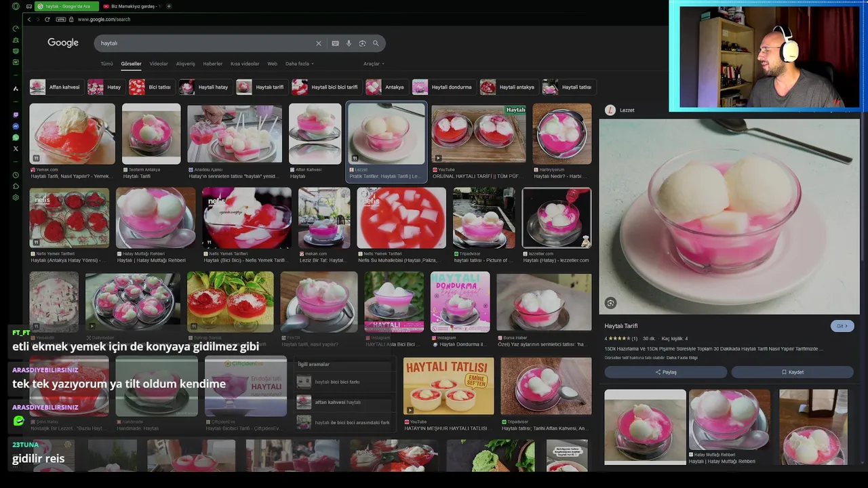Image resolution: width=868 pixels, height=488 pixels.
Task: Switch to the Videolar tab
Action: coord(159,64)
